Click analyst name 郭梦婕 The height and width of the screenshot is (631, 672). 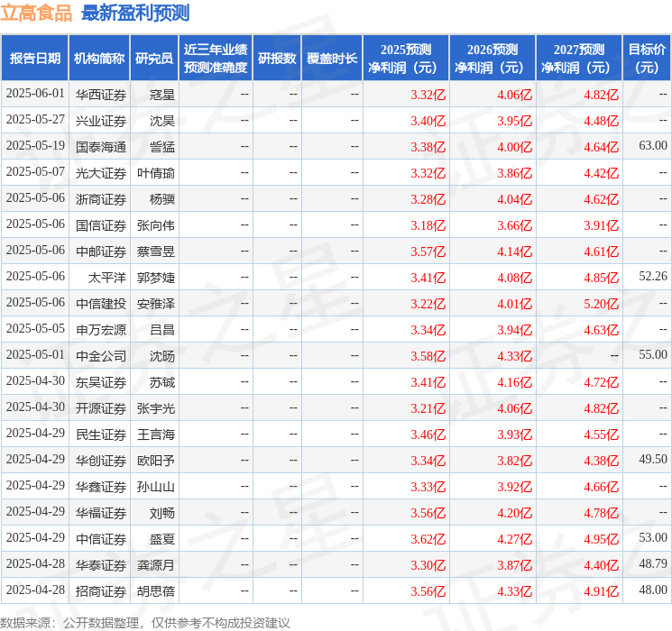pos(156,277)
